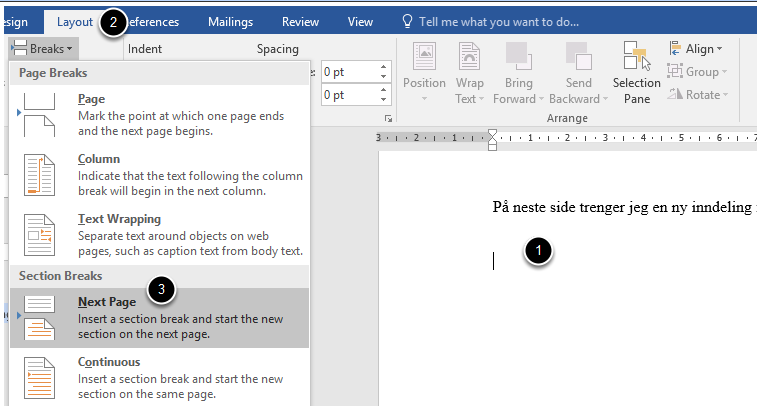Switch to the Review tab
Viewport: 757px width, 406px height.
(x=300, y=22)
